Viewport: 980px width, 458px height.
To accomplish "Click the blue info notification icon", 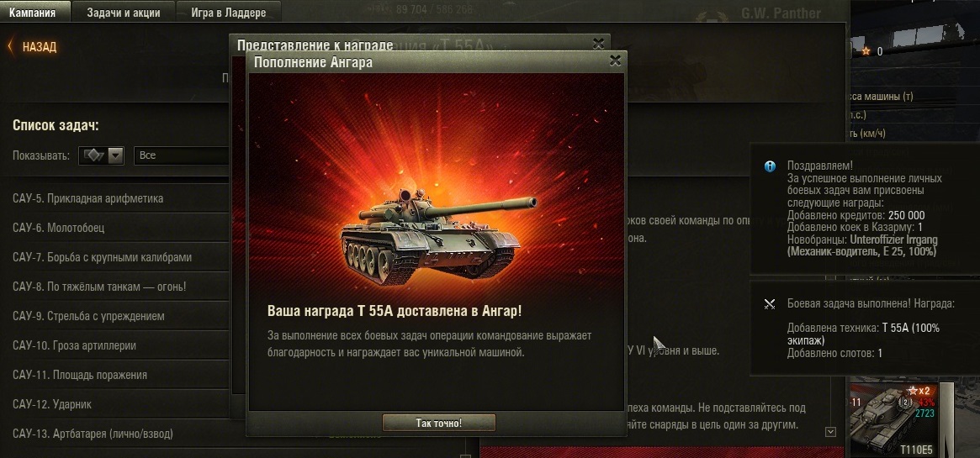I will point(770,166).
